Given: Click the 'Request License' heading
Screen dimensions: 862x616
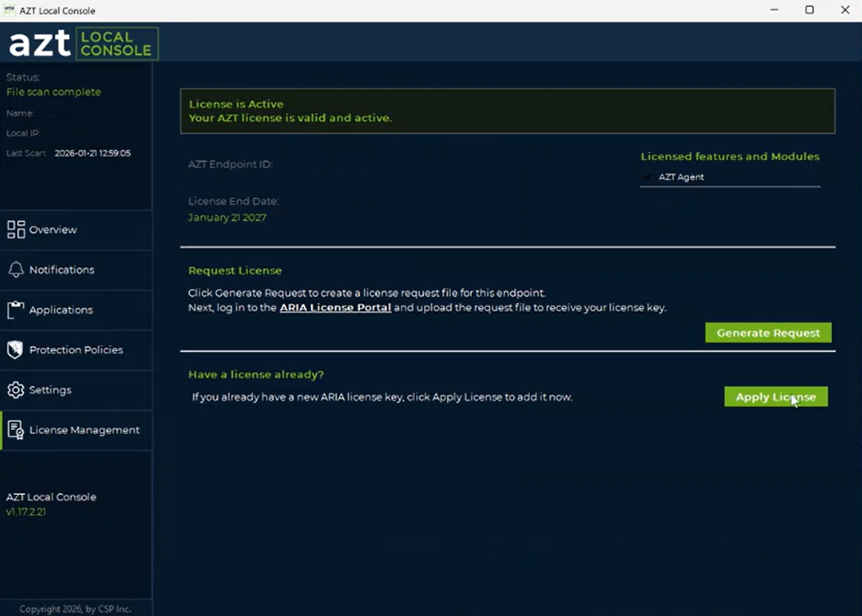Looking at the screenshot, I should [x=235, y=270].
